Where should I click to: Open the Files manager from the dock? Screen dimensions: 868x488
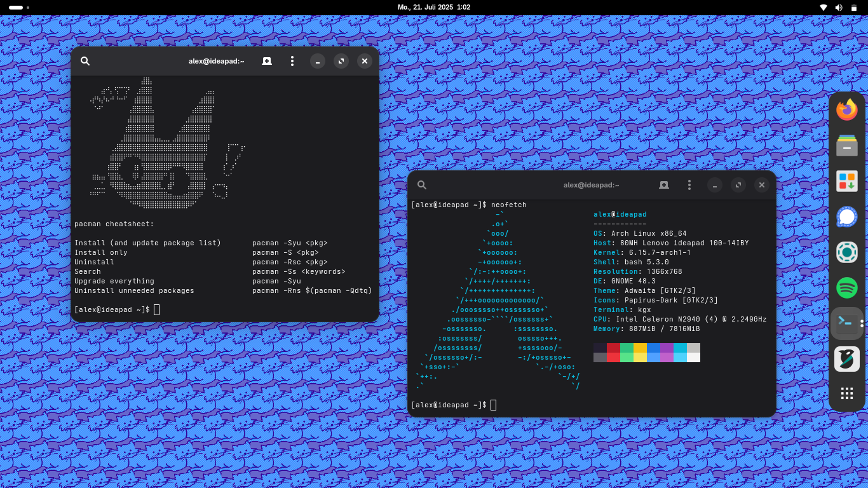847,146
